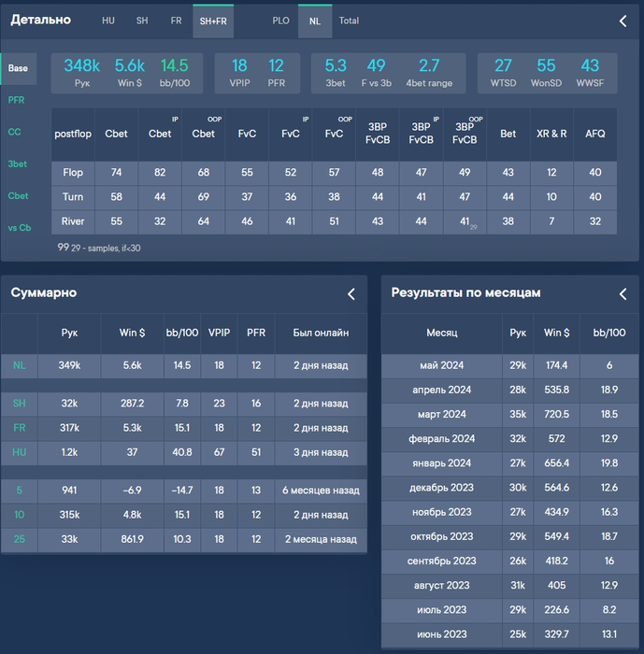This screenshot has height=654, width=644.
Task: Click the 6 месяцев назад cell
Action: point(321,490)
